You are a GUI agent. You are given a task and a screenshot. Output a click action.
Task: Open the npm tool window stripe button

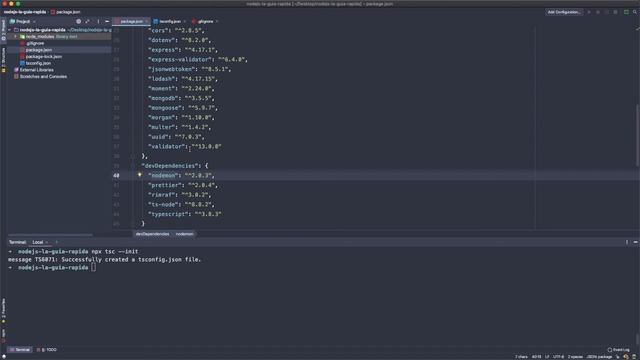click(x=3, y=336)
